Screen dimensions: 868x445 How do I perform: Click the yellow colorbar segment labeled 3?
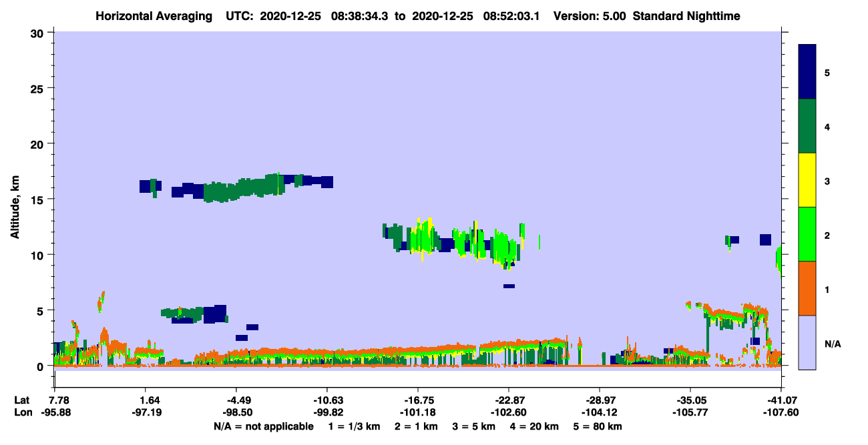point(807,180)
